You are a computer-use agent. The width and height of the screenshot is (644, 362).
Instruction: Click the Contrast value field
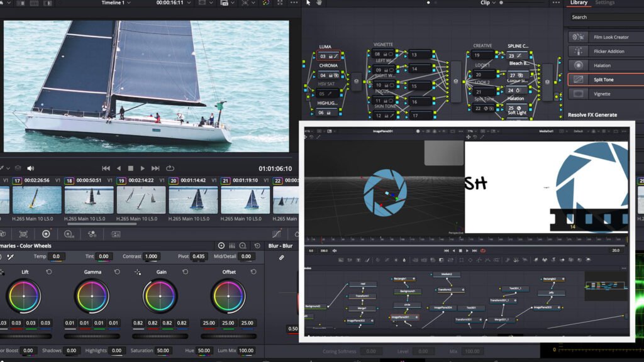tap(151, 256)
